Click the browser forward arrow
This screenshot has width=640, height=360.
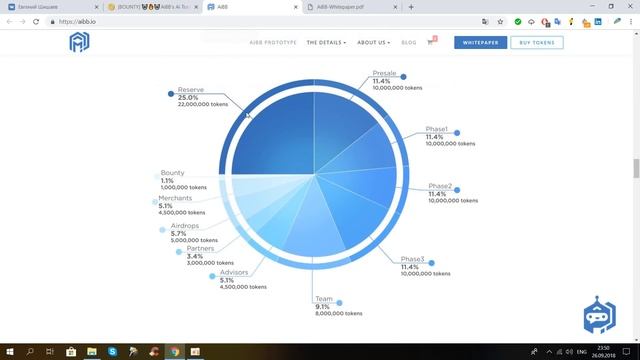[22, 22]
